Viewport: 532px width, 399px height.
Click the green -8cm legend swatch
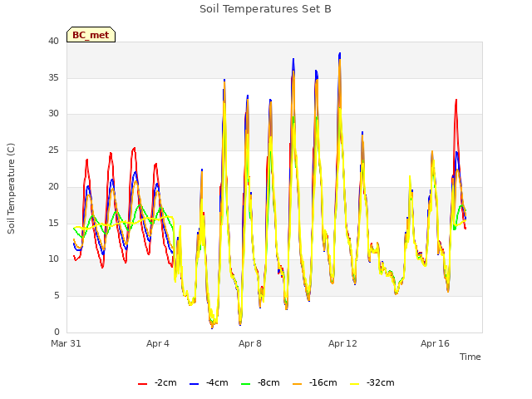pyautogui.click(x=246, y=384)
